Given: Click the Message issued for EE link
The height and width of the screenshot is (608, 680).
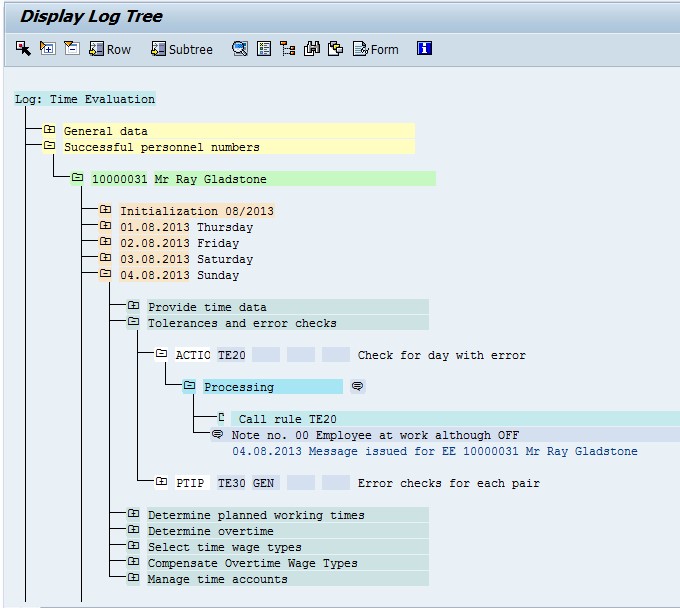Looking at the screenshot, I should click(434, 451).
